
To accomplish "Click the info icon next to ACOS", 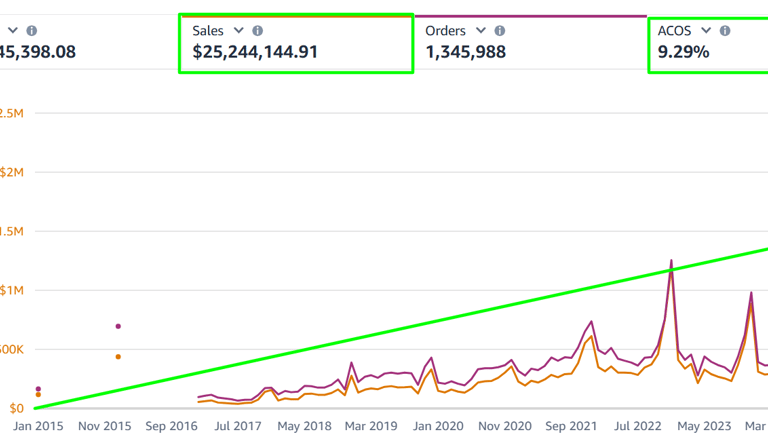I will point(725,31).
